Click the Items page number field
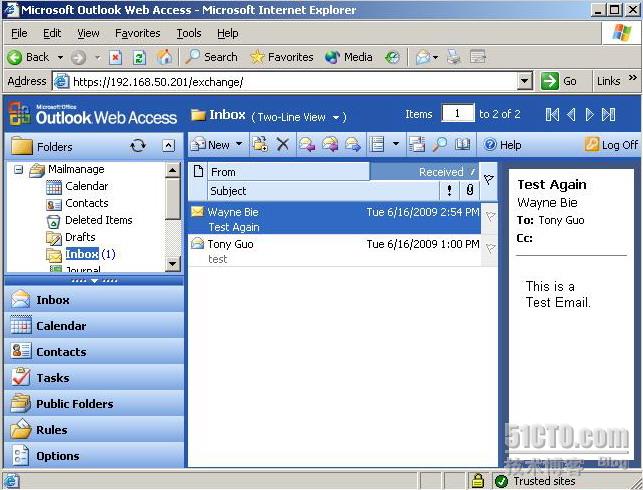 pyautogui.click(x=458, y=113)
